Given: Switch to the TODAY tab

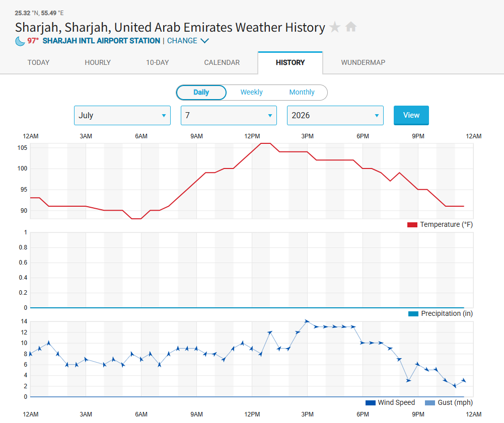Looking at the screenshot, I should coord(39,62).
